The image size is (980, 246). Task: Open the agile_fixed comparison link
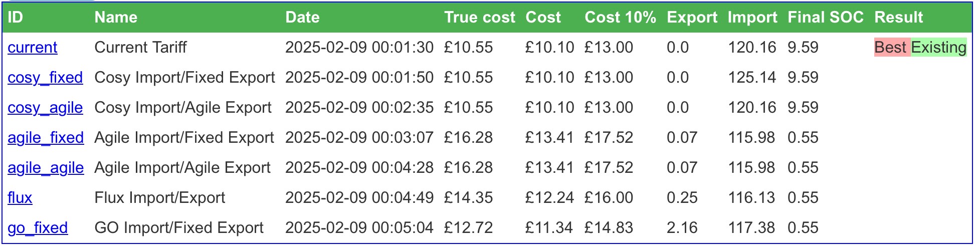(x=46, y=138)
